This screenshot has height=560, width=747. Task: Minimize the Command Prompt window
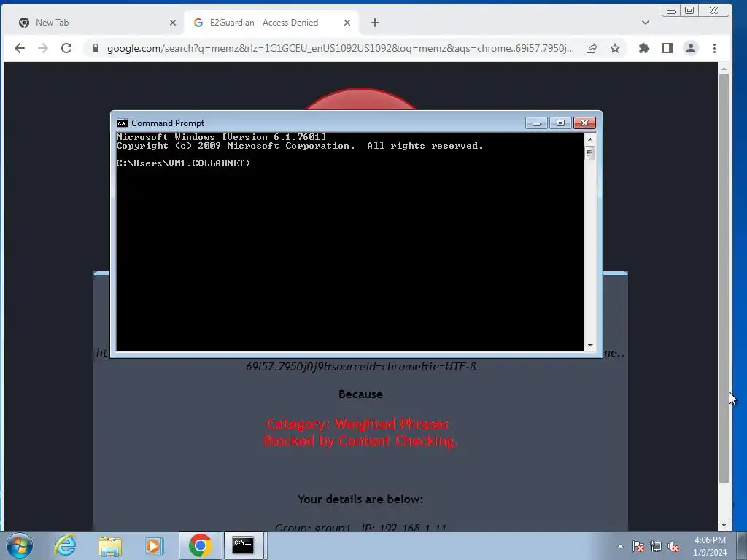[x=536, y=122]
